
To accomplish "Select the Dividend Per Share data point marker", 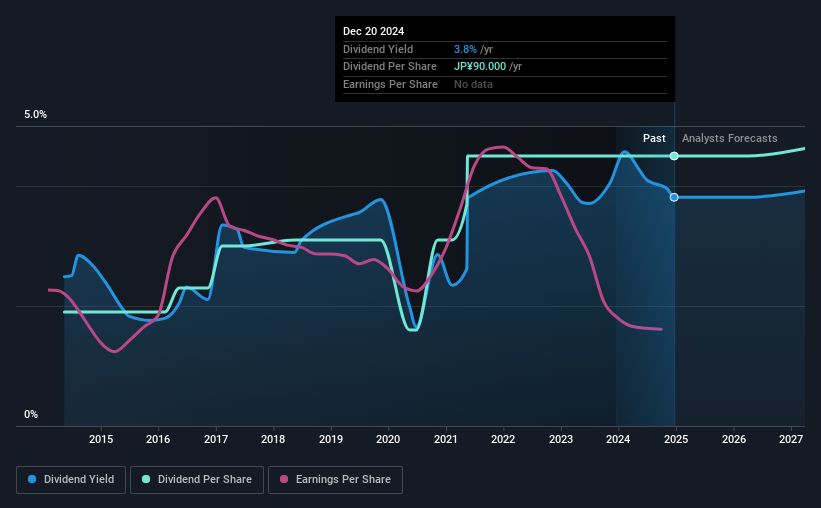I will [x=674, y=156].
